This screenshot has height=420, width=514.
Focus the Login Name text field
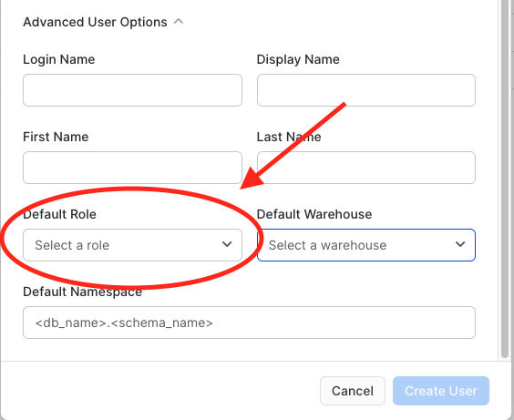132,90
